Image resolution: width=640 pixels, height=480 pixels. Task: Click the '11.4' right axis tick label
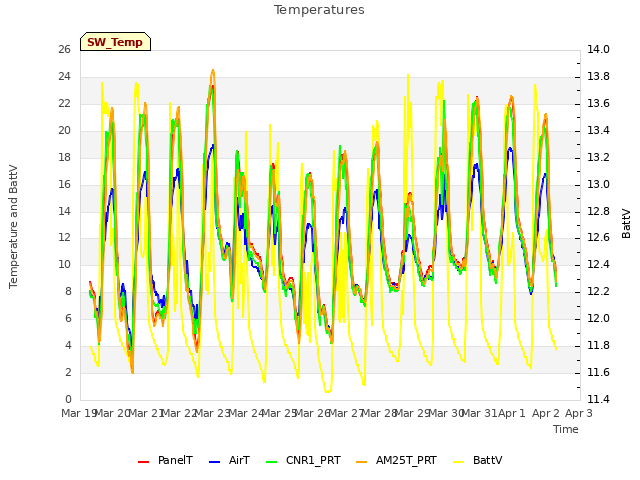click(x=598, y=399)
